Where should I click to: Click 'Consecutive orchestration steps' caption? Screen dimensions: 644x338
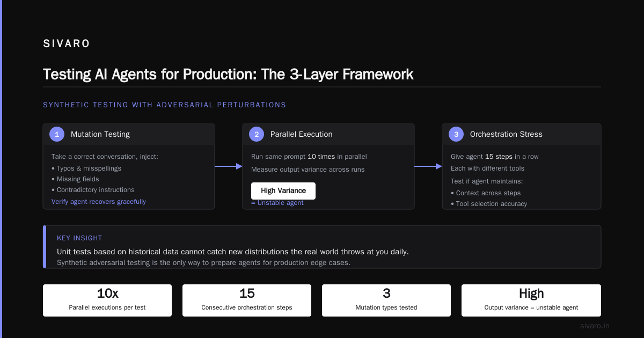pyautogui.click(x=247, y=308)
